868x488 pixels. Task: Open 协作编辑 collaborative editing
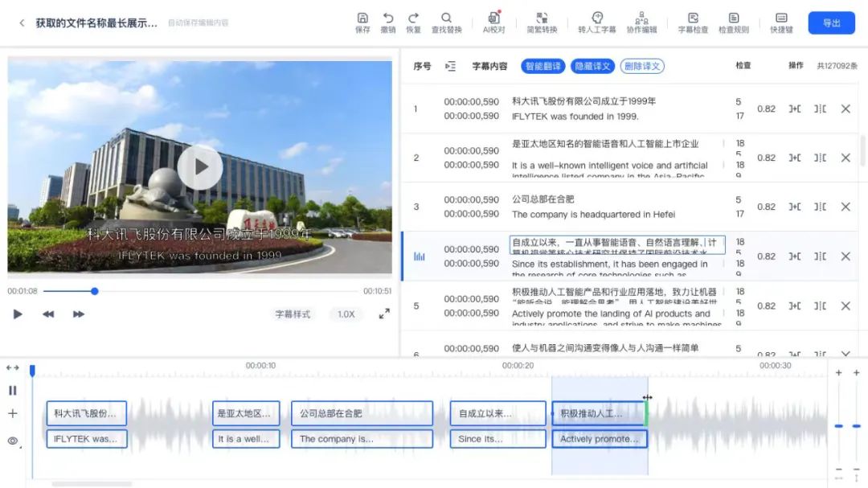[x=641, y=23]
